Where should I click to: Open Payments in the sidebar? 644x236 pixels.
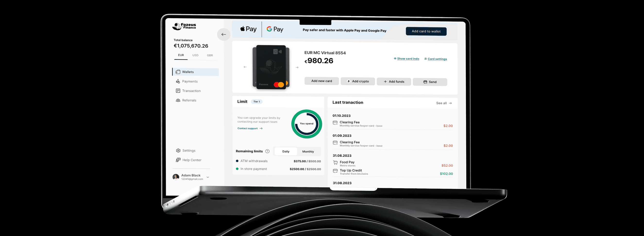186,81
